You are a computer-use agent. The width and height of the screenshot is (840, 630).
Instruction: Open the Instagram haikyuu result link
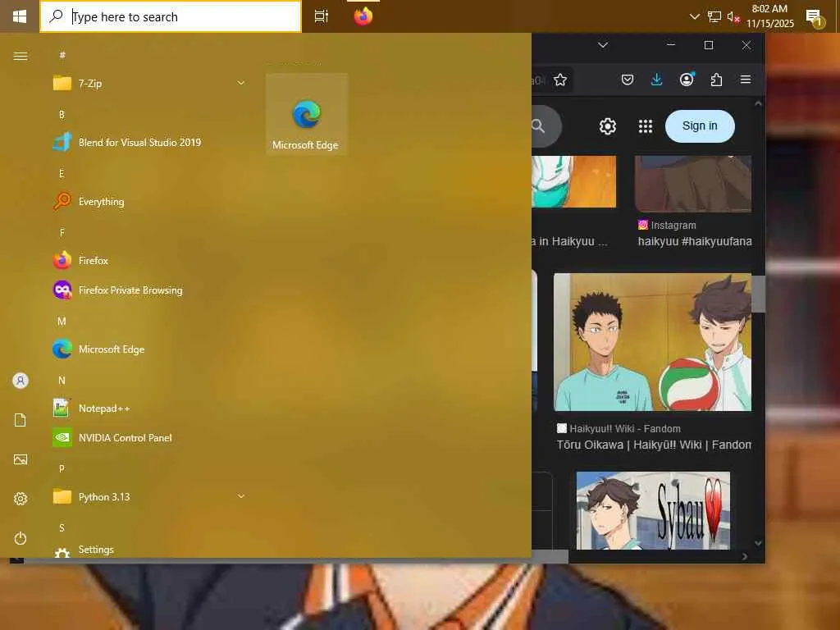coord(695,241)
